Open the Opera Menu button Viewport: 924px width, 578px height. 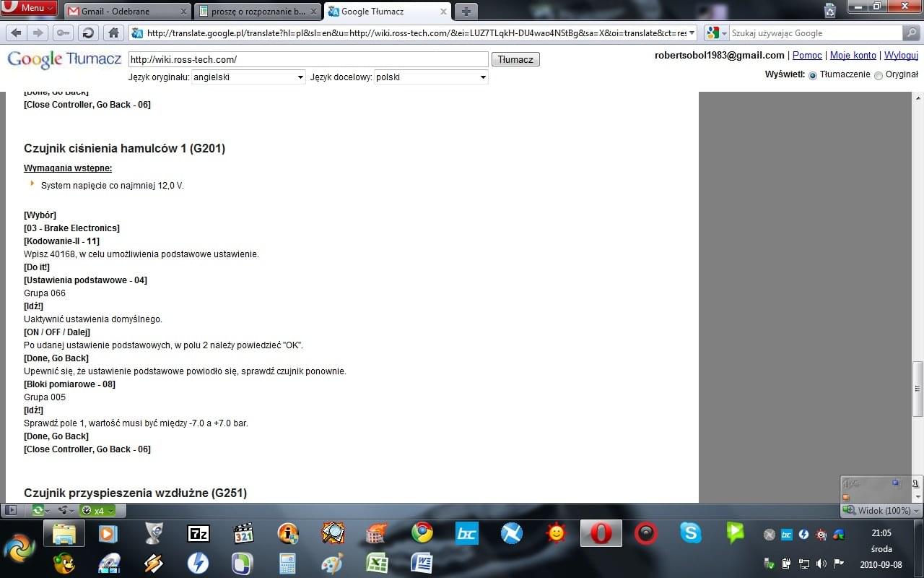[x=29, y=8]
